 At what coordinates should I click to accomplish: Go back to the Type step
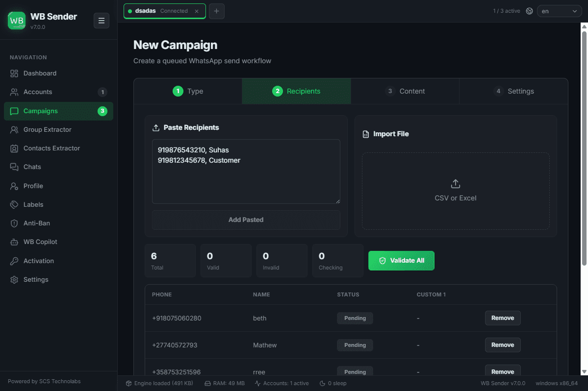tap(188, 92)
